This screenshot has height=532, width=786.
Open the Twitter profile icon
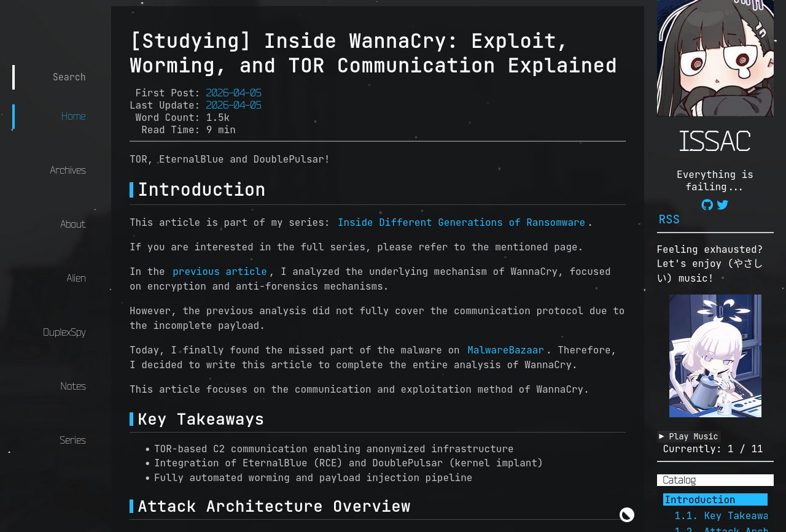click(x=723, y=205)
